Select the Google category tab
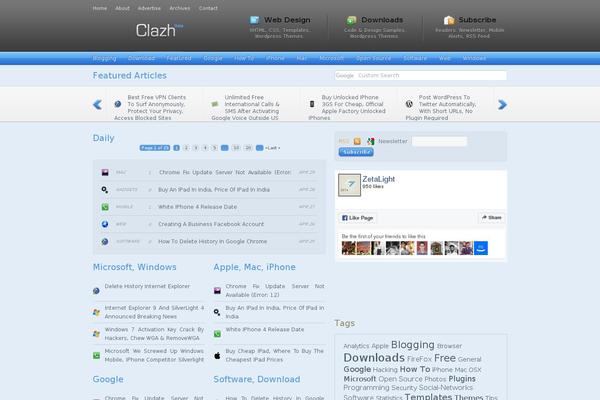The height and width of the screenshot is (400, 600). coord(213,58)
